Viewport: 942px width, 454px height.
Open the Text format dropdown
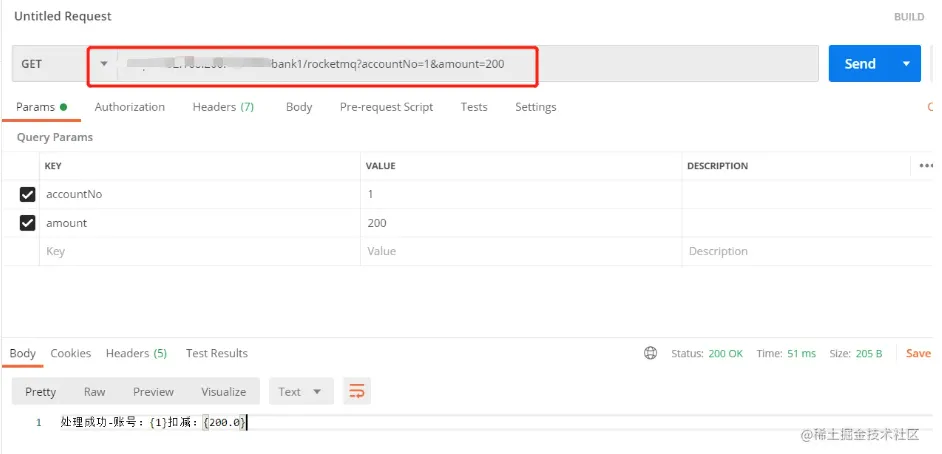click(x=300, y=392)
